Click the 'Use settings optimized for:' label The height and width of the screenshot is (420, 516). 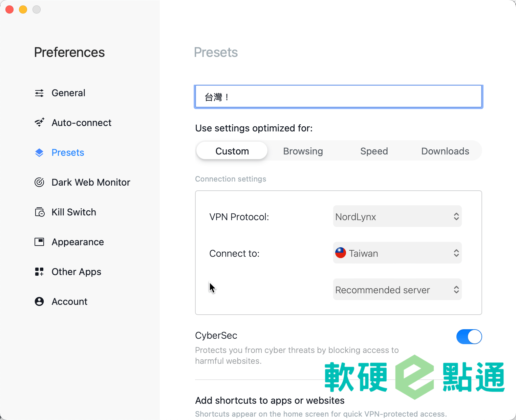coord(254,128)
